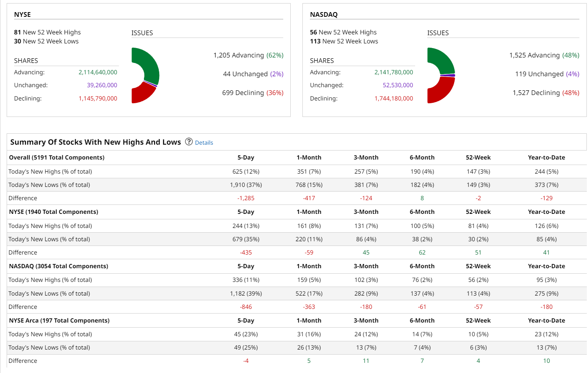Image resolution: width=588 pixels, height=373 pixels.
Task: Click NASDAQ 5-Day difference '-846'
Action: coord(246,307)
